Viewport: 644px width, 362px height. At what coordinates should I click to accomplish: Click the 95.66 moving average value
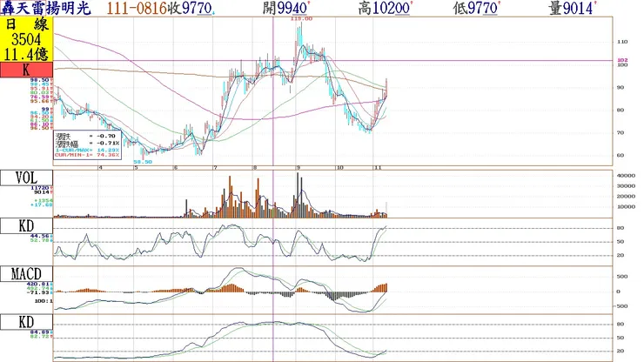tap(41, 101)
